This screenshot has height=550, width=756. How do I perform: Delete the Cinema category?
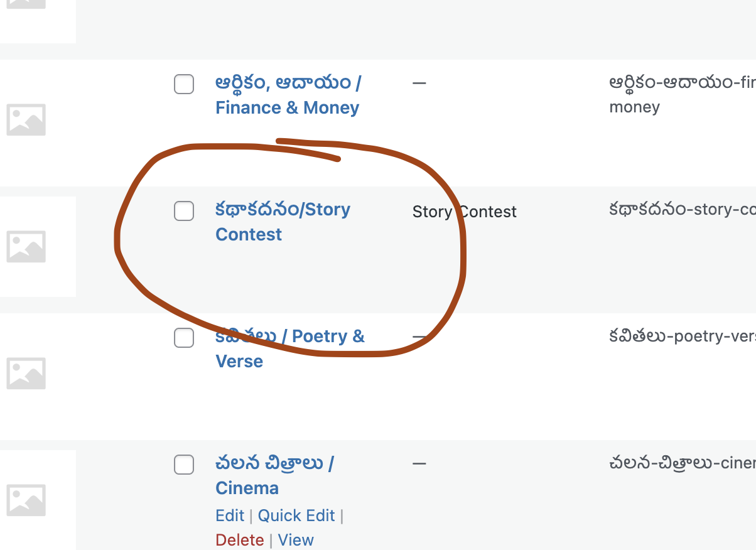click(x=239, y=540)
